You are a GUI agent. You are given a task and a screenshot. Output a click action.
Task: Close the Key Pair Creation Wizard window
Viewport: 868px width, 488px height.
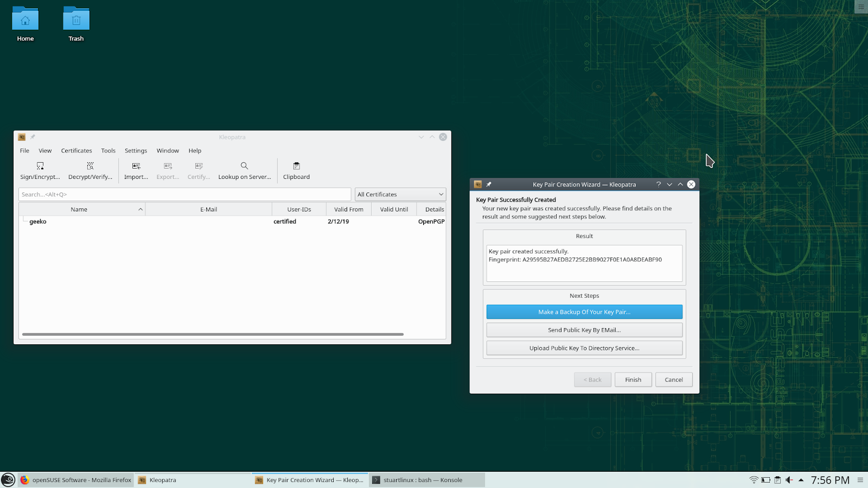[691, 184]
